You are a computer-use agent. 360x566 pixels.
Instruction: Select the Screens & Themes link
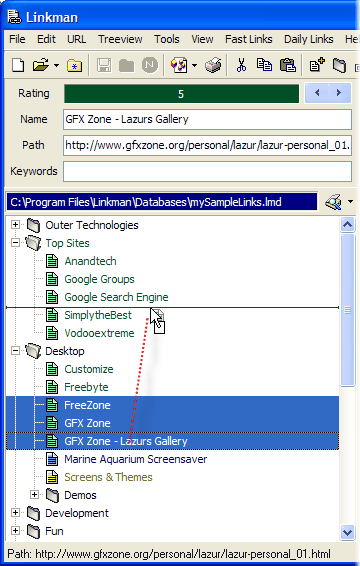click(x=108, y=477)
